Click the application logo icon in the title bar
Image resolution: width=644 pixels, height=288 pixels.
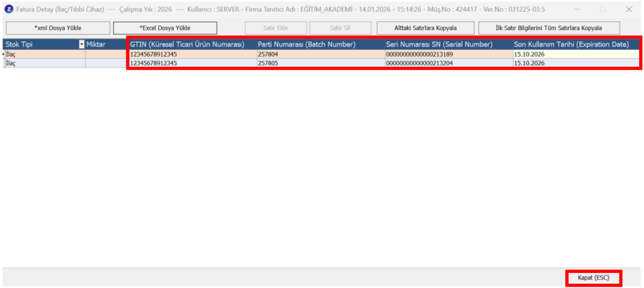click(10, 9)
